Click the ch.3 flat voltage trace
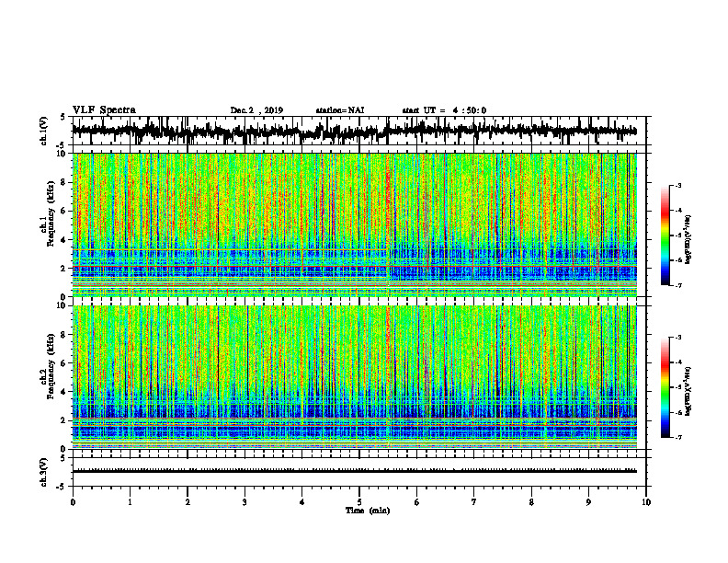Image resolution: width=728 pixels, height=563 pixels. tap(354, 471)
